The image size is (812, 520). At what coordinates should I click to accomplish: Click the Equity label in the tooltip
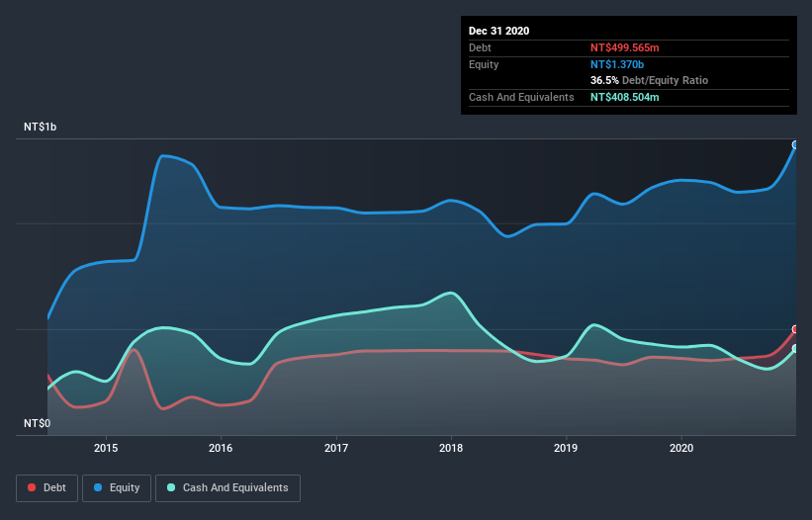[484, 64]
